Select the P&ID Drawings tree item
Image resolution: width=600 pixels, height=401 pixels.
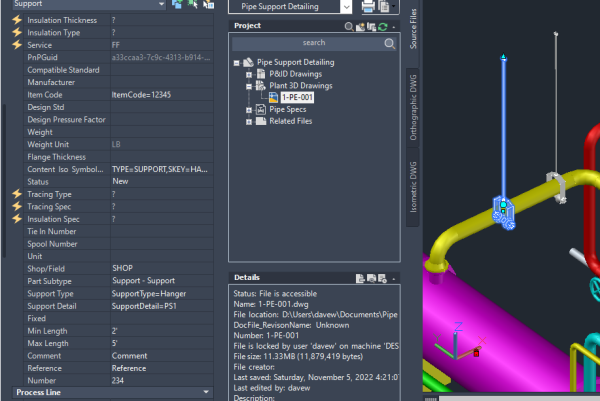pyautogui.click(x=295, y=74)
